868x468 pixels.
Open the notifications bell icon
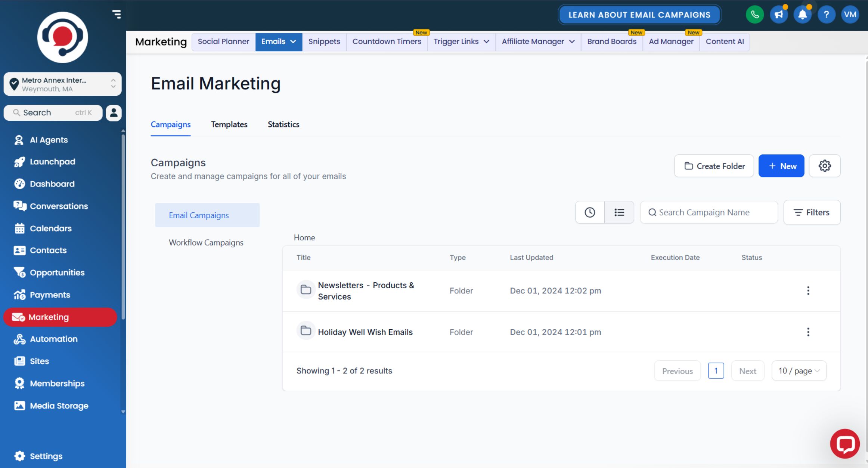803,15
